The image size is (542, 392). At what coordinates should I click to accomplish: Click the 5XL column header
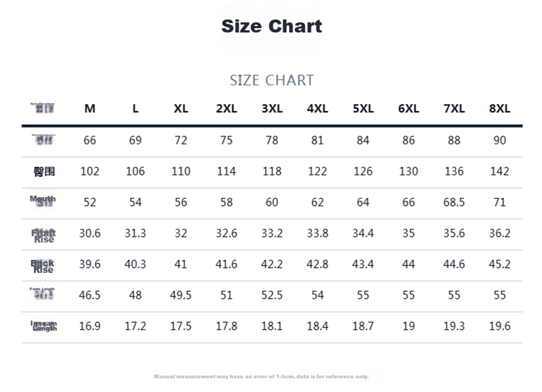coord(363,108)
